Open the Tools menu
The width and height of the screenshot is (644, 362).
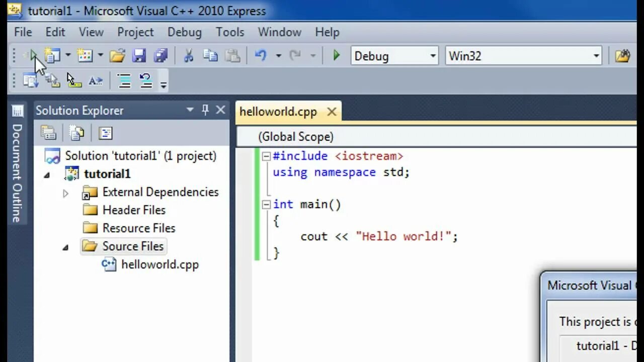230,32
